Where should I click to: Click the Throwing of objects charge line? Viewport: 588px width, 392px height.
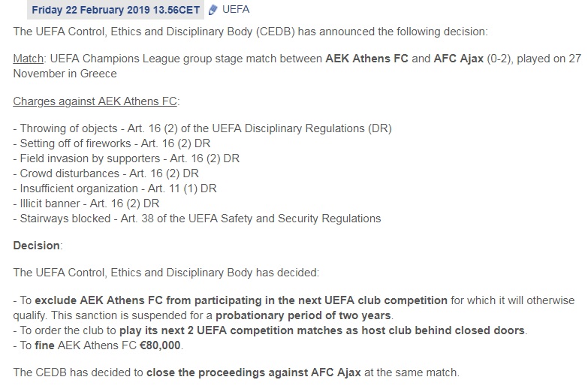(203, 128)
